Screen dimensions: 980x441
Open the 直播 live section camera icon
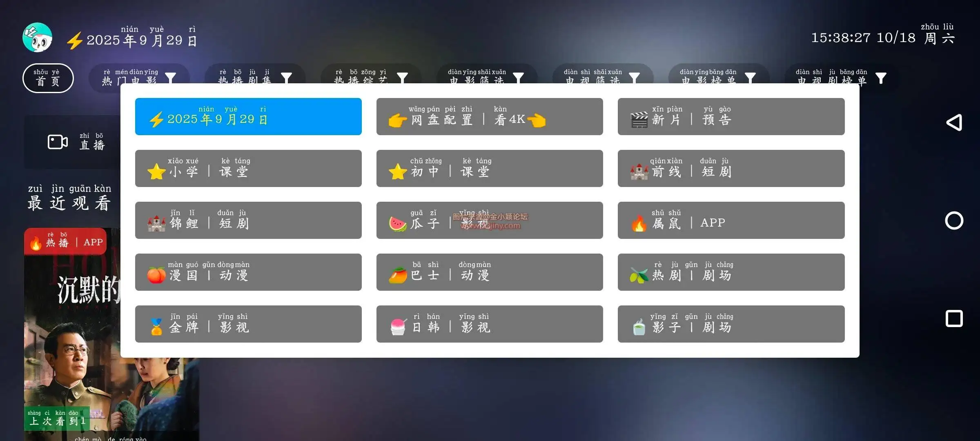click(56, 142)
